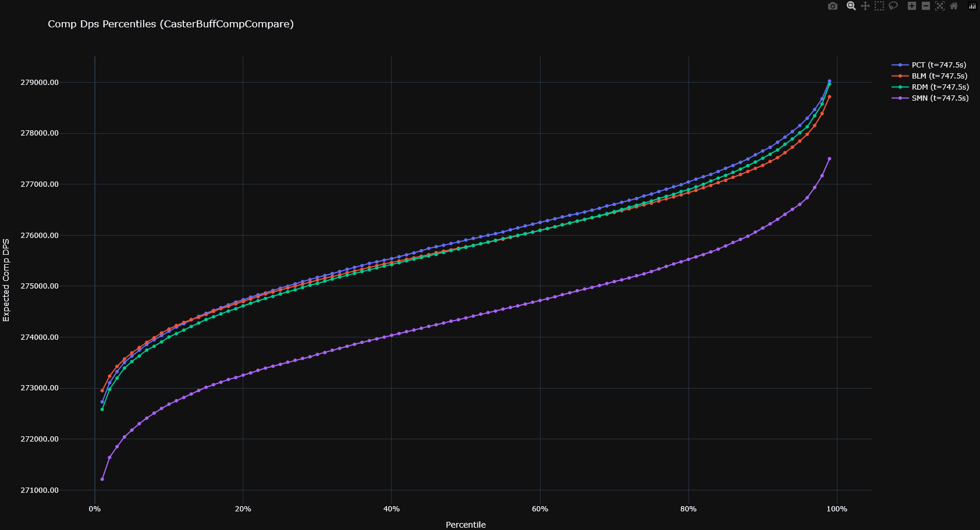Click the 20% x-axis tick label
The image size is (980, 530).
coord(243,509)
